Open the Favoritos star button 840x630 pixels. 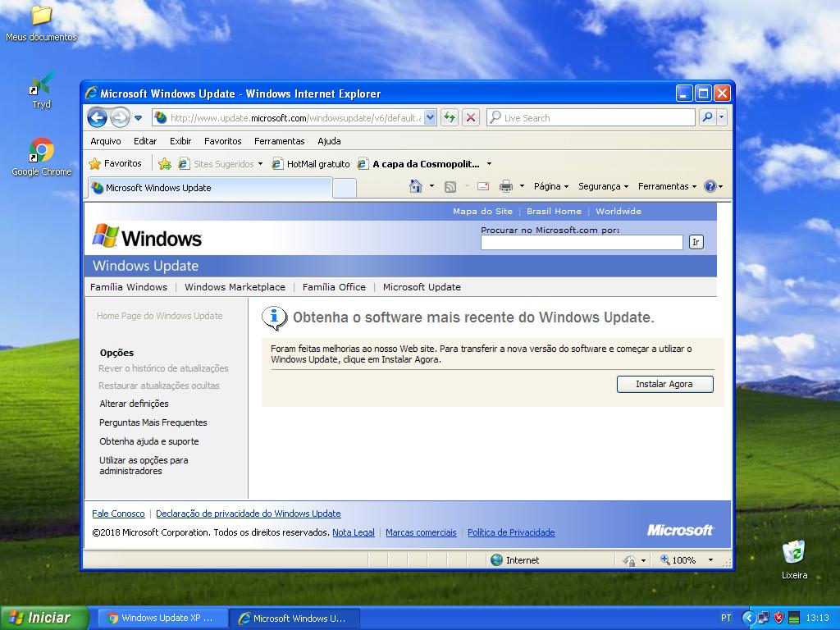click(x=115, y=163)
